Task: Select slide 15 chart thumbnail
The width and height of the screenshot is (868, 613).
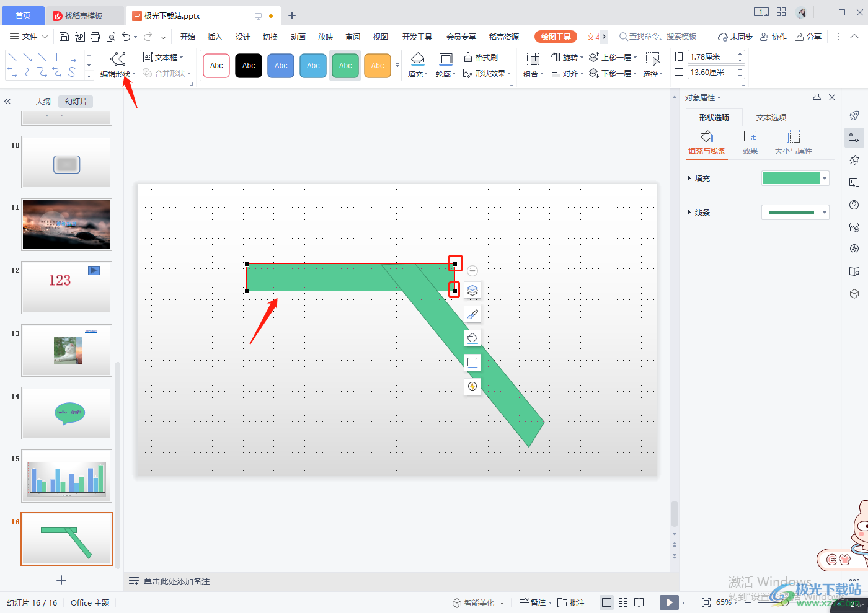Action: 67,476
